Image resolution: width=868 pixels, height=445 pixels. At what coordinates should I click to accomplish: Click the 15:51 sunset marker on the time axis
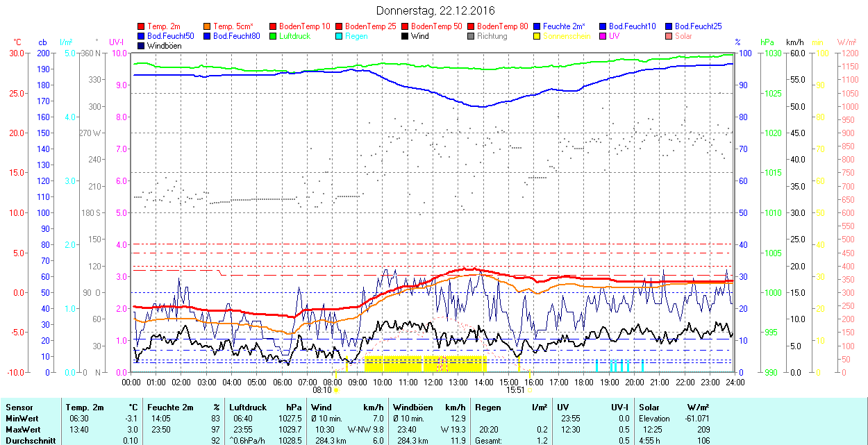515,390
